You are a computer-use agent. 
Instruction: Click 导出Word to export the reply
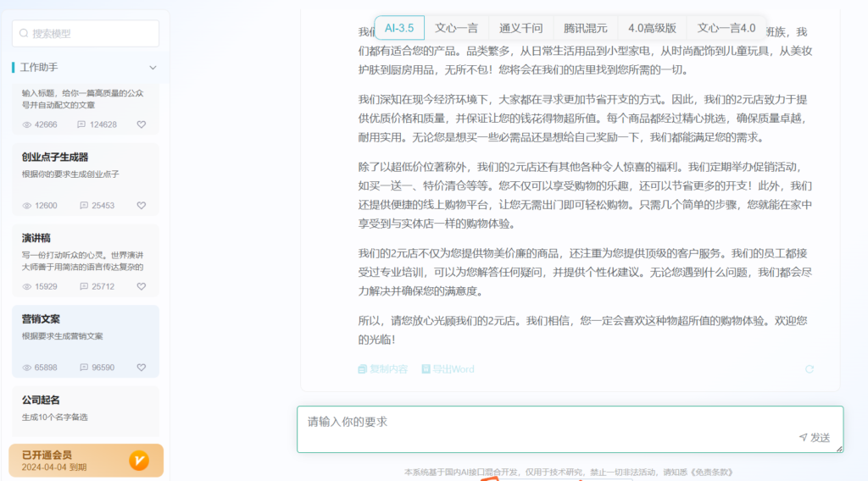tap(448, 368)
